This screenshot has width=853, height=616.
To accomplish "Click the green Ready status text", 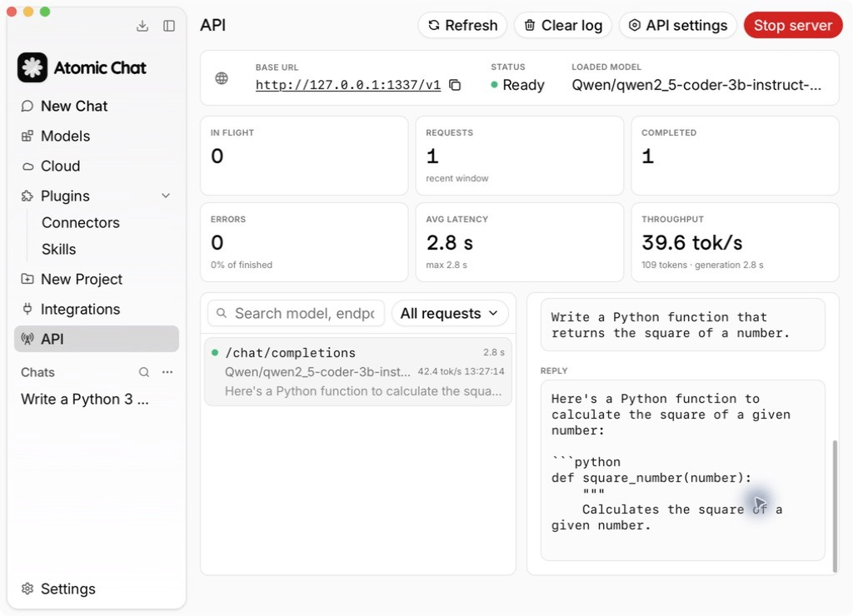I will tap(523, 85).
